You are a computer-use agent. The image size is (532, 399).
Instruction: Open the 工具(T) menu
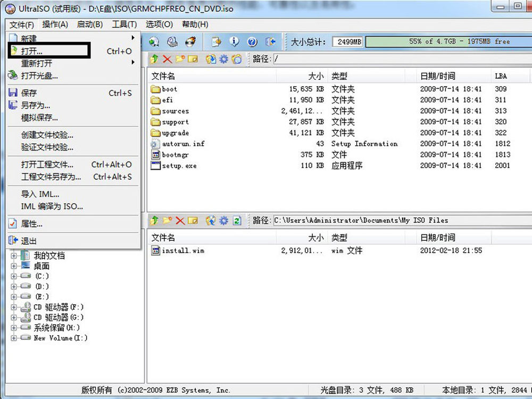pos(124,24)
